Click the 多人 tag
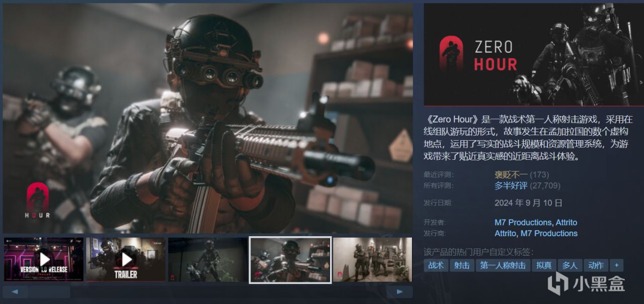 click(x=570, y=265)
